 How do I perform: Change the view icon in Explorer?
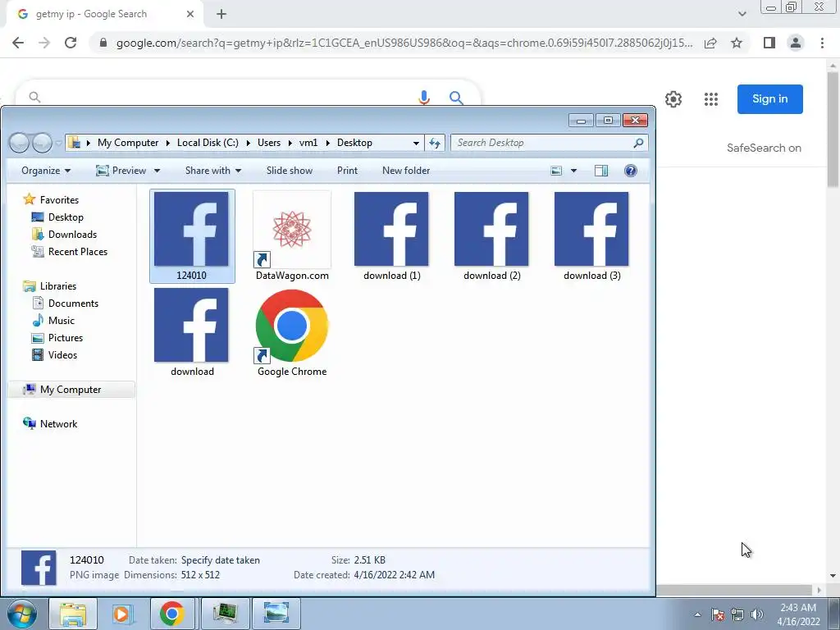pos(557,171)
